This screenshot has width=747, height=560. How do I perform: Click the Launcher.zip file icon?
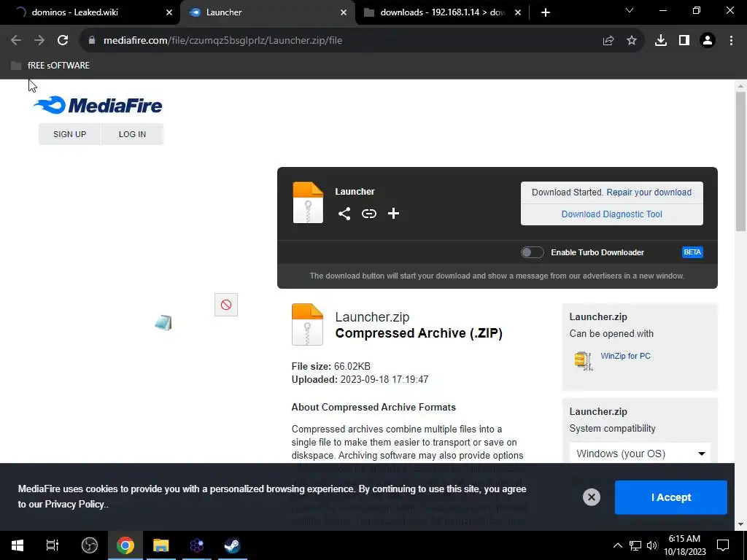pyautogui.click(x=307, y=324)
